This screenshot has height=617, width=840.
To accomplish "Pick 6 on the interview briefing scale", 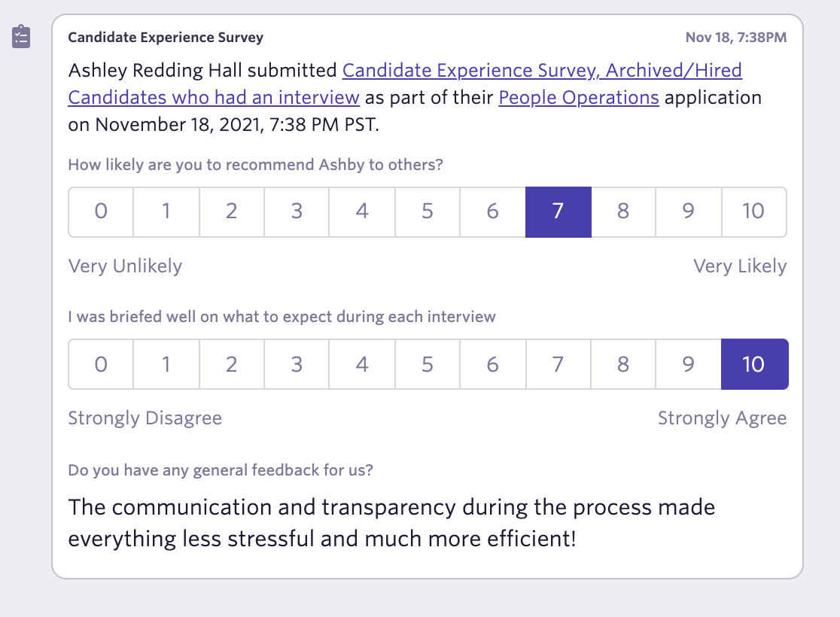I will (x=492, y=364).
